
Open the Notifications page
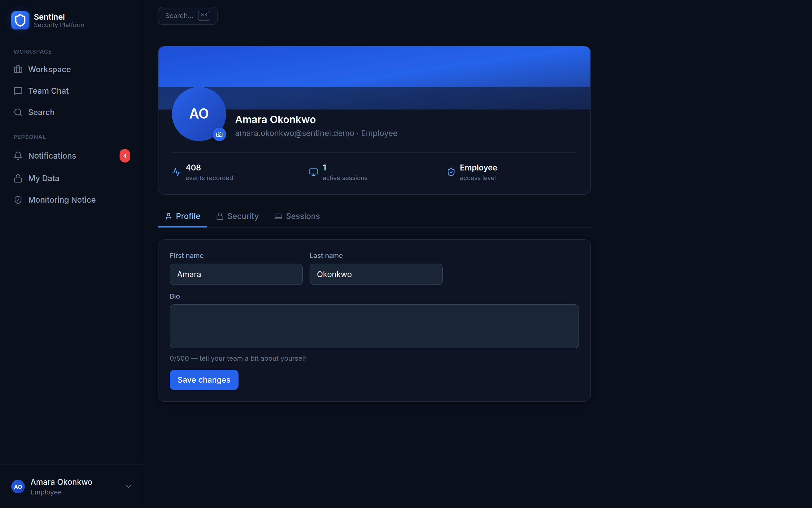[x=72, y=156]
